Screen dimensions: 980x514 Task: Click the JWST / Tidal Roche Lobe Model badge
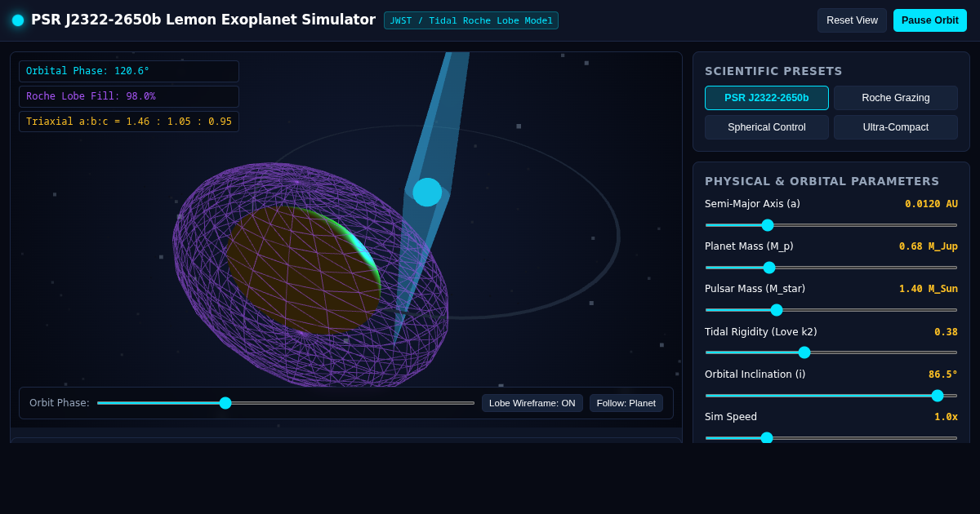point(471,20)
